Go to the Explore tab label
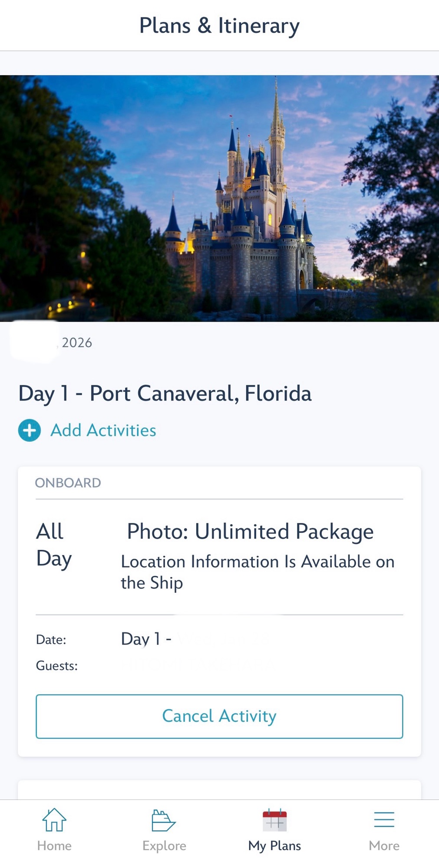 pos(164,846)
